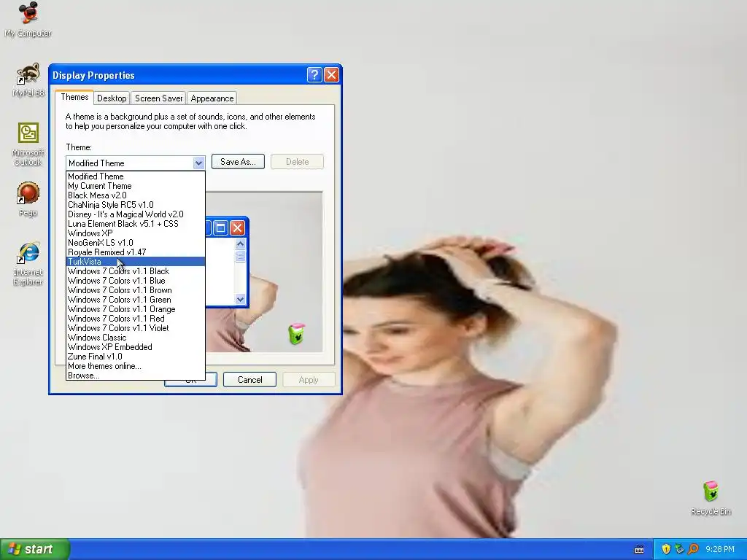Image resolution: width=747 pixels, height=560 pixels.
Task: Click the Delete button
Action: [x=298, y=162]
